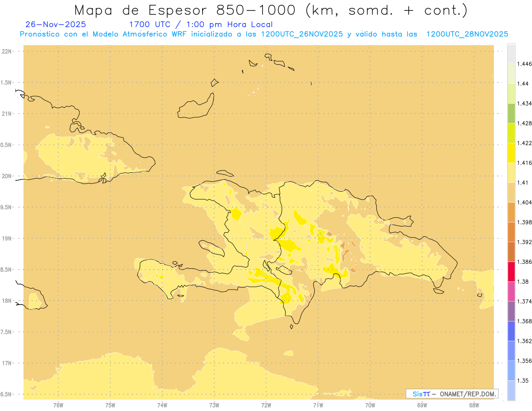The image size is (532, 411).
Task: Click the legend value '1.44'
Action: tap(523, 84)
